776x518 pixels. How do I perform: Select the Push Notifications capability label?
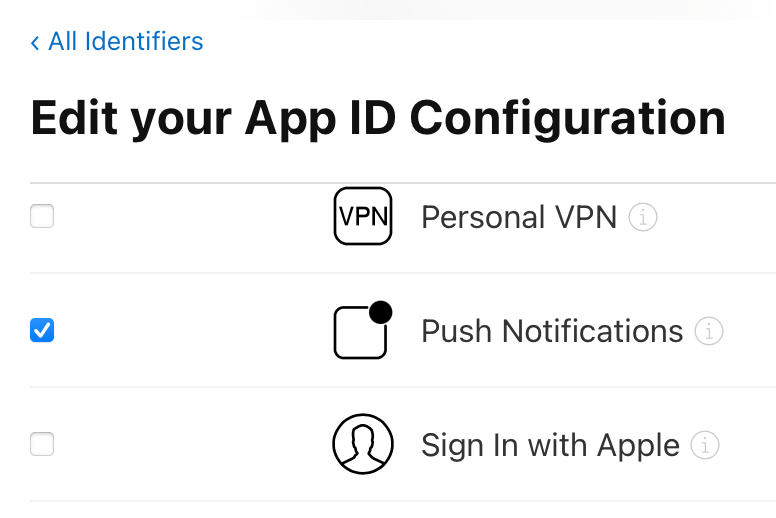click(x=552, y=331)
